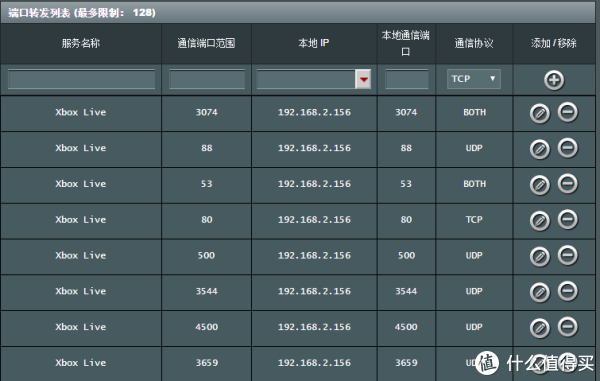
Task: Click the 通信端口范围 column header
Action: point(206,43)
